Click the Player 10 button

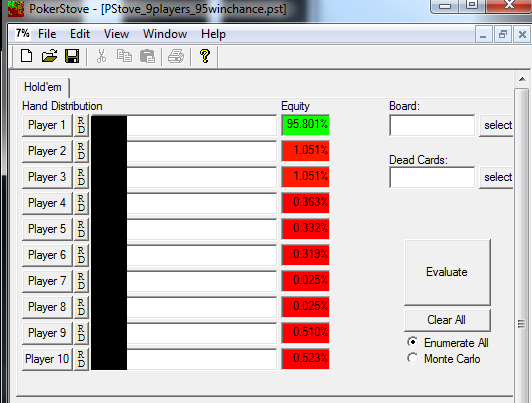pos(47,359)
